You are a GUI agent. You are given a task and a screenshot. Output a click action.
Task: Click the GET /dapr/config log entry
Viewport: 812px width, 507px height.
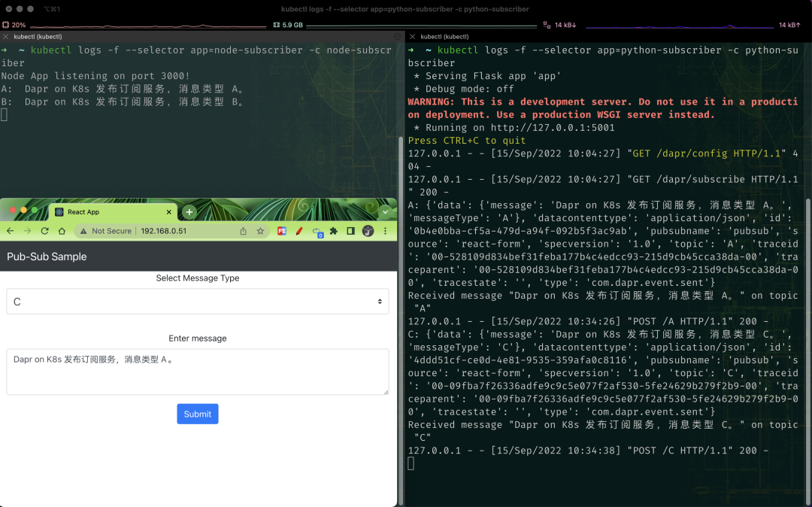603,159
